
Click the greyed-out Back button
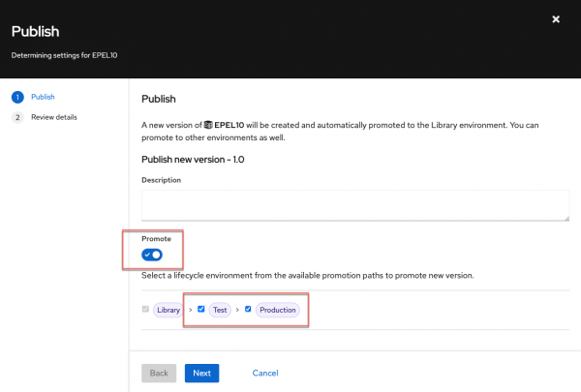point(159,373)
